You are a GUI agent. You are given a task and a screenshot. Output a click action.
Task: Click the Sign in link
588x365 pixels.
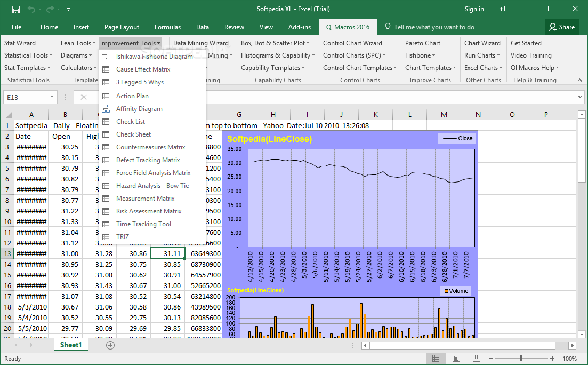click(474, 9)
